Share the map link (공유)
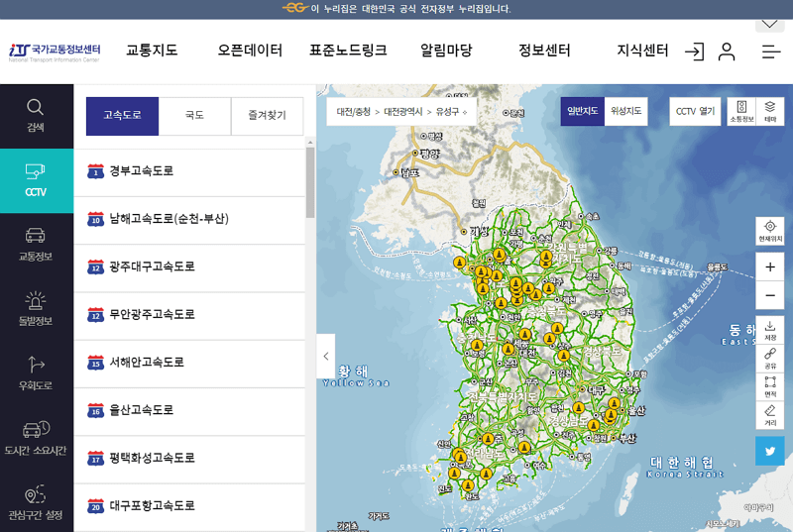The width and height of the screenshot is (793, 532). click(x=770, y=359)
